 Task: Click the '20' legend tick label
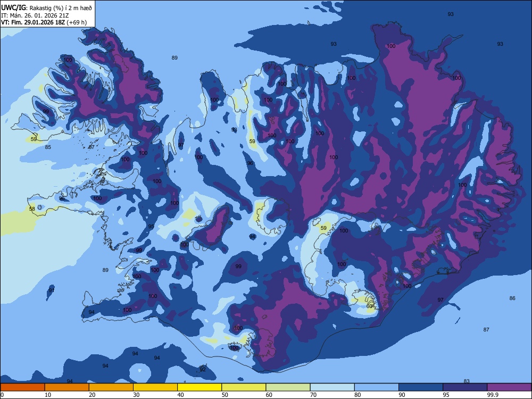(x=92, y=395)
